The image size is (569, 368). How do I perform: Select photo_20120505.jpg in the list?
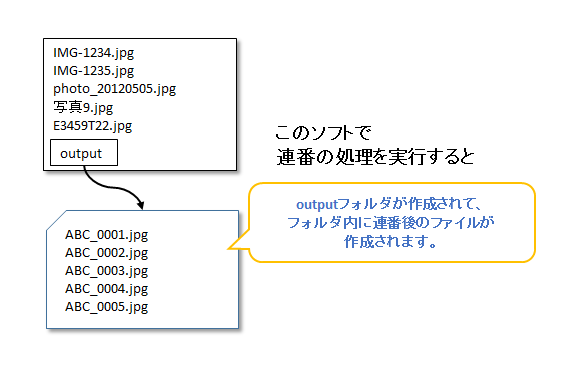pyautogui.click(x=115, y=89)
